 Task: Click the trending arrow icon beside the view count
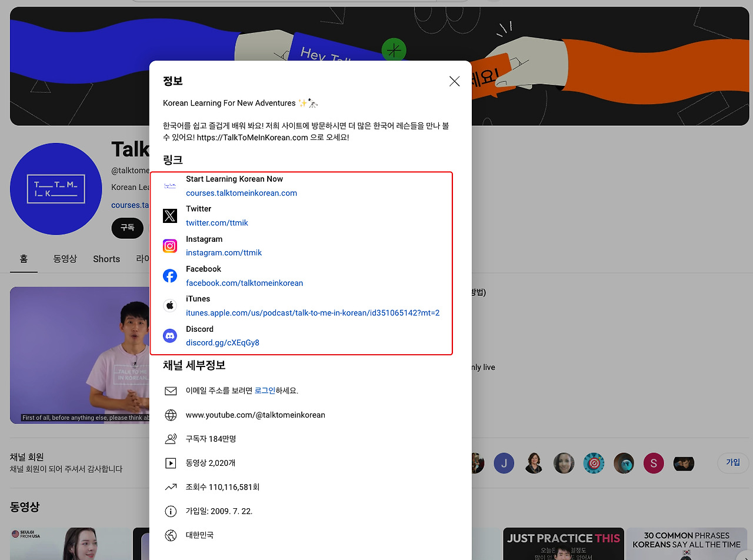point(171,486)
